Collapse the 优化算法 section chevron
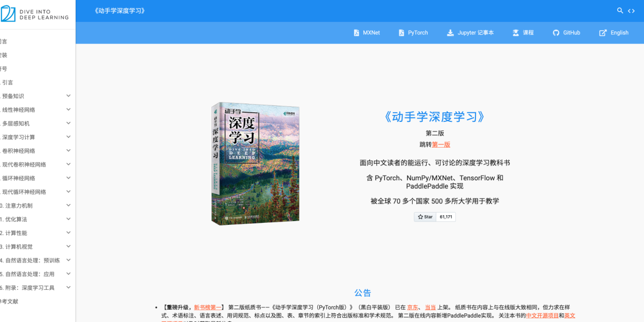The width and height of the screenshot is (644, 322). (x=68, y=218)
